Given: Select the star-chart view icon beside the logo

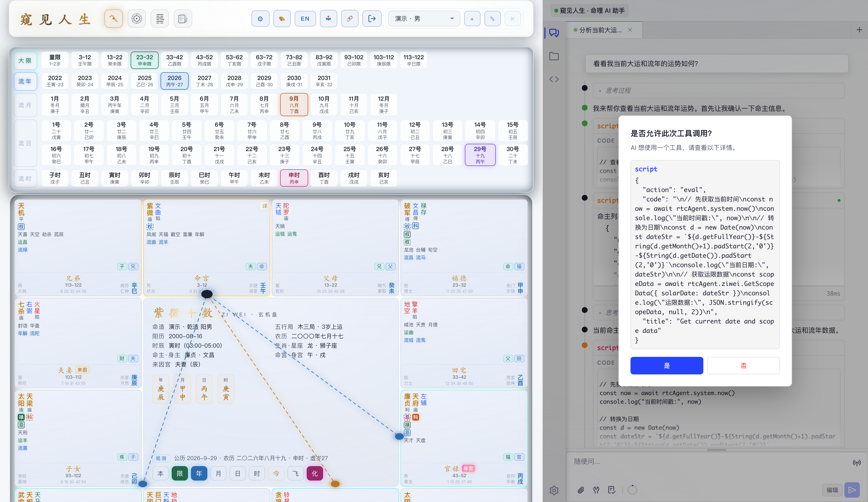Looking at the screenshot, I should tap(113, 19).
